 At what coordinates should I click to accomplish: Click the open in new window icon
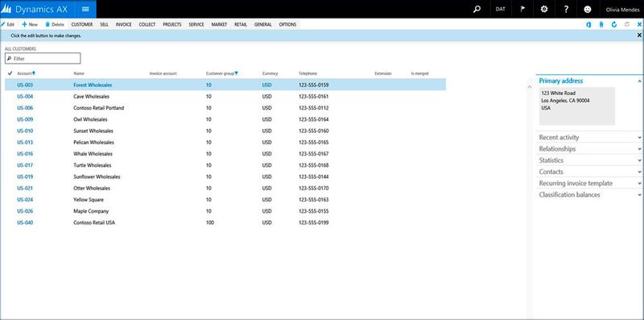tap(627, 25)
